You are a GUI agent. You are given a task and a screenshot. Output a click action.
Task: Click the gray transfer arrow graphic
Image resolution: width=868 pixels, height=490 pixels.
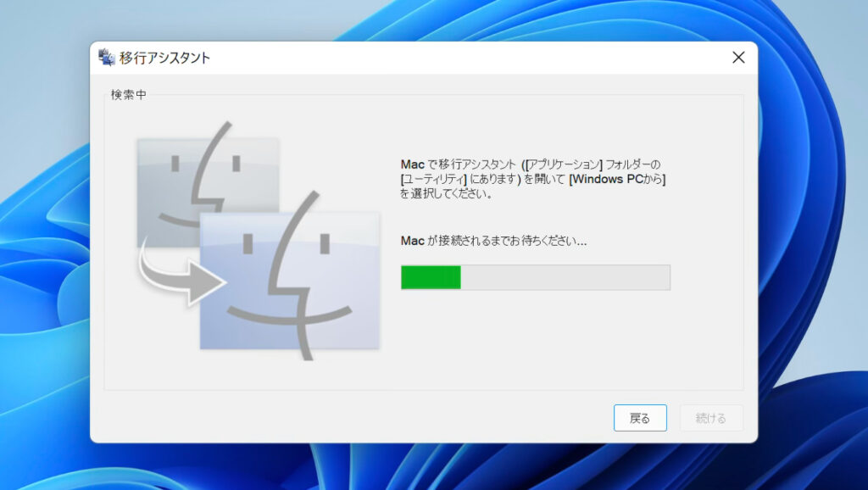(x=179, y=272)
